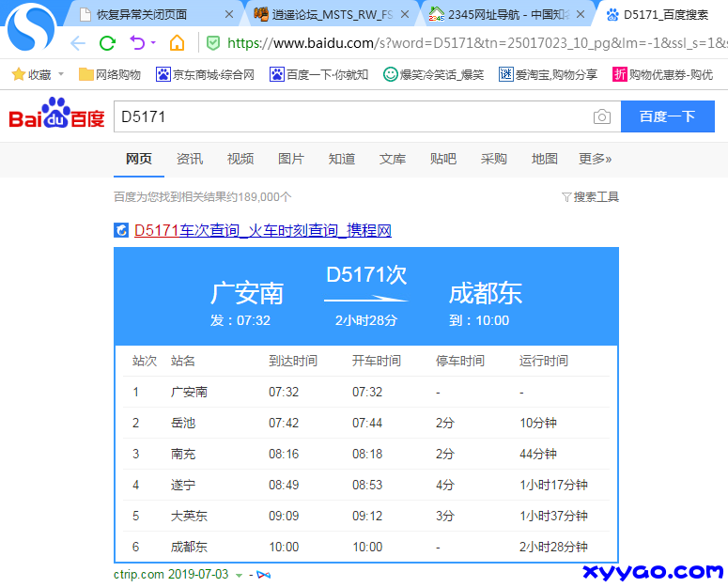Click the browser back arrow
728x587 pixels.
pos(78,43)
